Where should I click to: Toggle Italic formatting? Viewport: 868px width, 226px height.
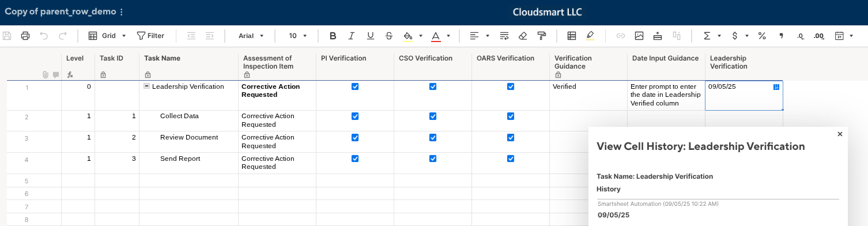tap(352, 36)
